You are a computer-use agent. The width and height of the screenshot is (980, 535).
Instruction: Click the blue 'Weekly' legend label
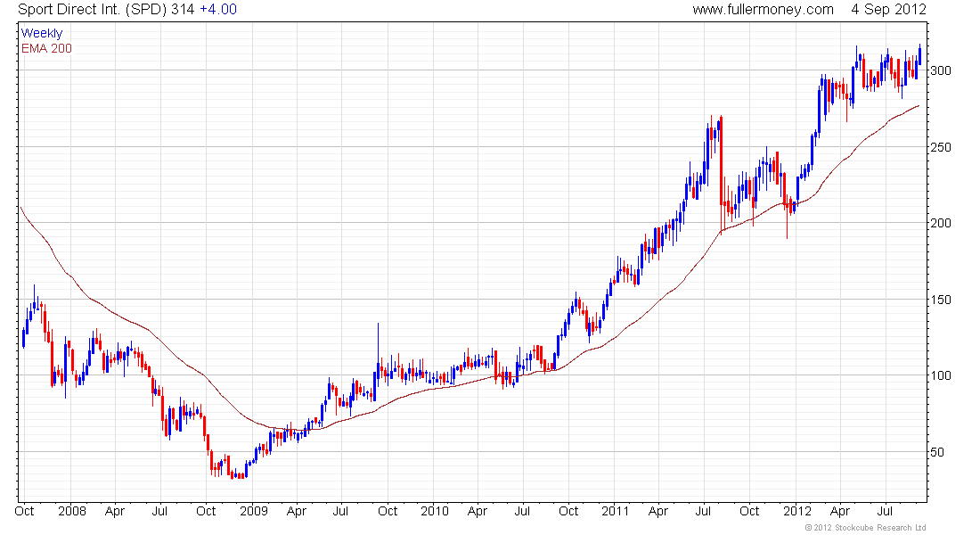coord(42,33)
